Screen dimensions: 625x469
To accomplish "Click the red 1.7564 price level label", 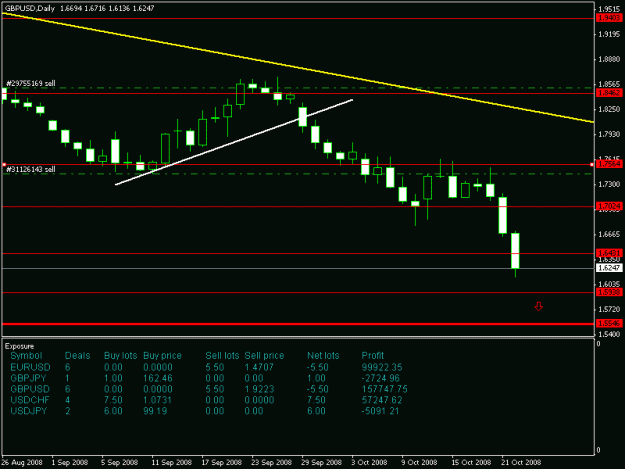I will pos(609,164).
